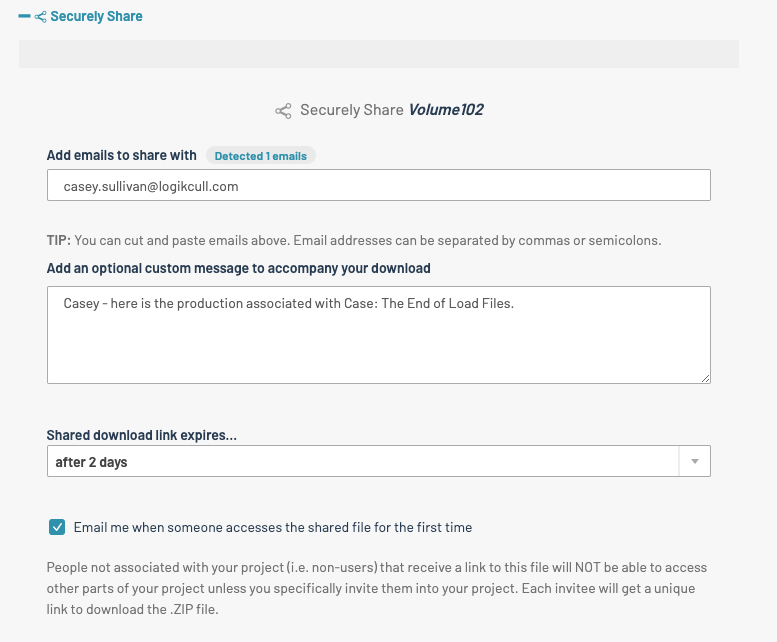777x642 pixels.
Task: Click the Volume102 title text
Action: coord(445,110)
